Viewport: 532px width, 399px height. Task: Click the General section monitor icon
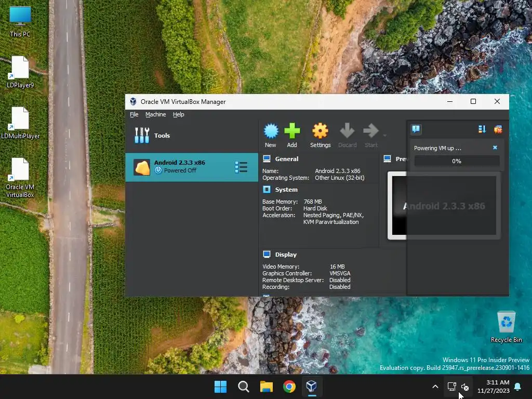tap(267, 159)
